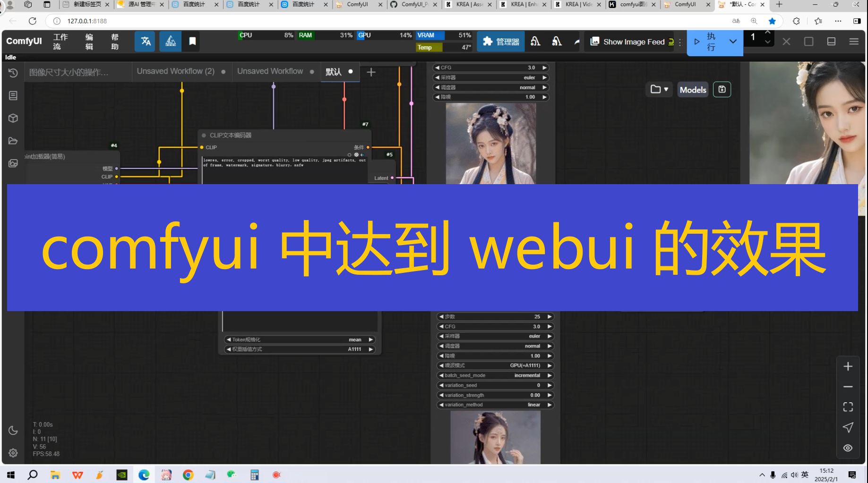Click the bookmark icon in ComfyUI toolbar
868x483 pixels.
192,42
